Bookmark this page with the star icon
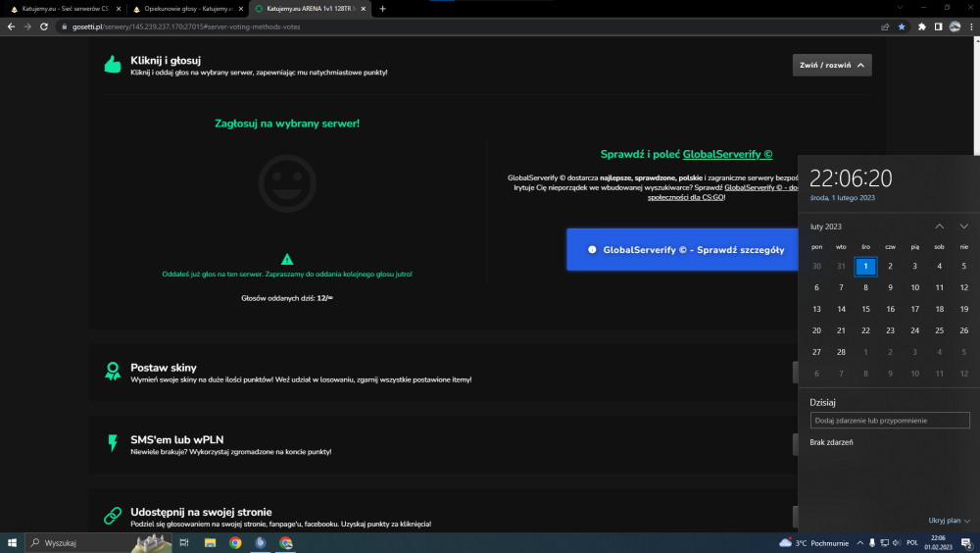Viewport: 980px width, 553px height. 902,26
